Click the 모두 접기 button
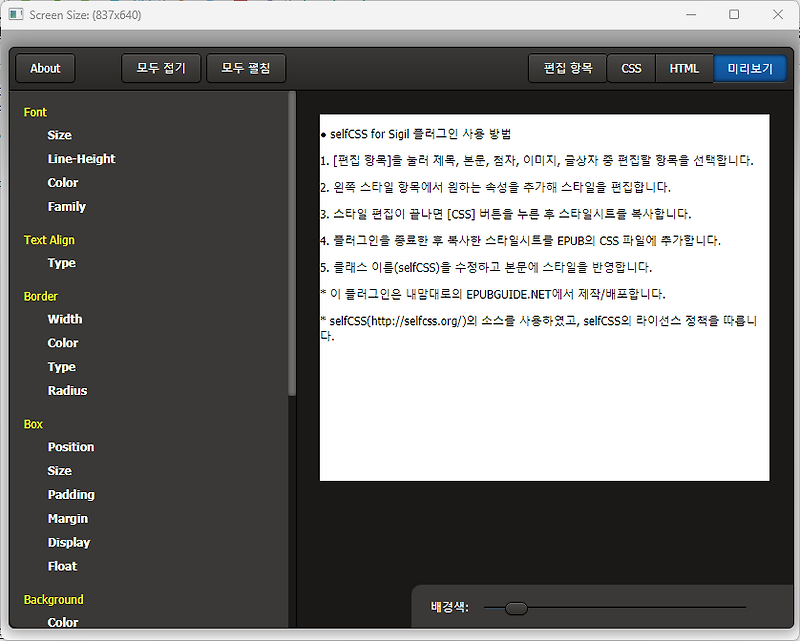 (160, 68)
